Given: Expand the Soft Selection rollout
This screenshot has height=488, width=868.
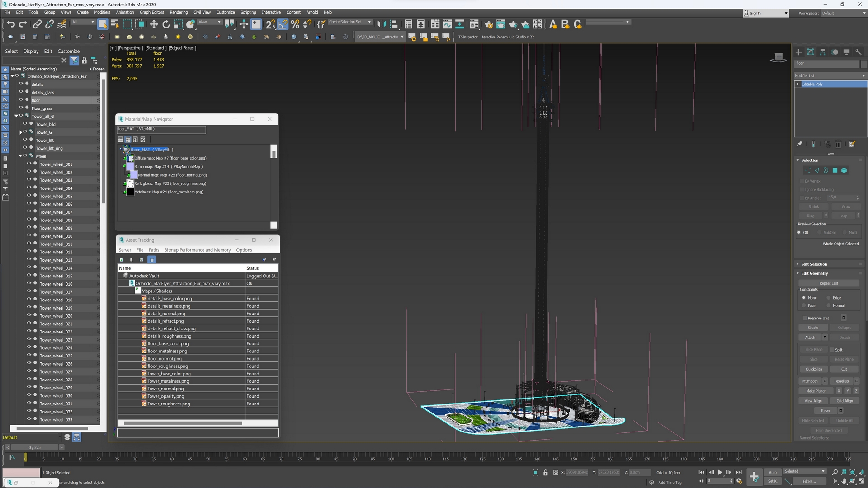Looking at the screenshot, I should pos(814,264).
